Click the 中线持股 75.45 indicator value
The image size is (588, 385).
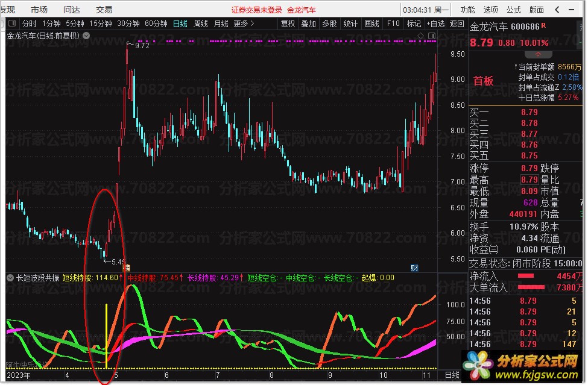pos(155,278)
